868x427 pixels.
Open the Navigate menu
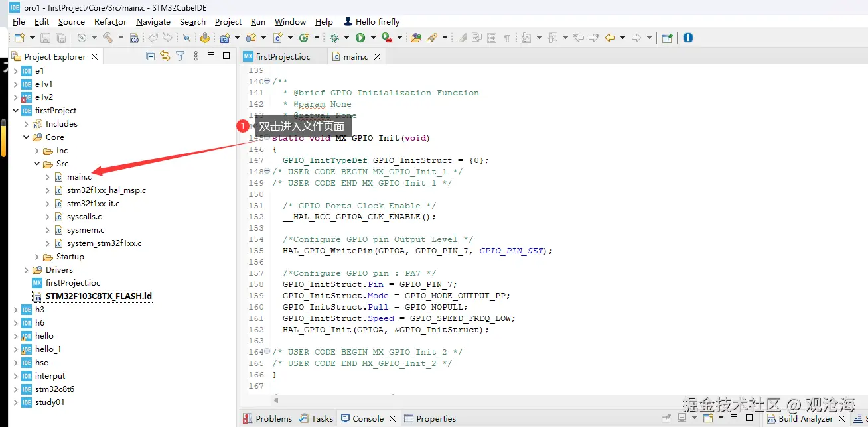[x=153, y=22]
